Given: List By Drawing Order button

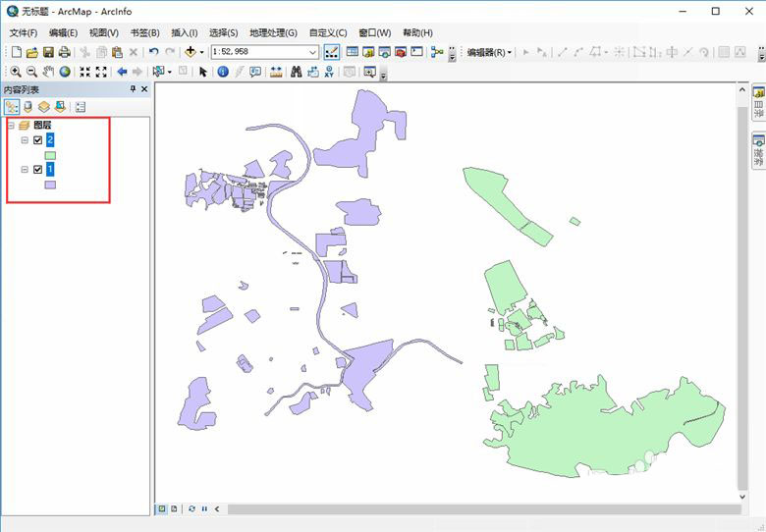Looking at the screenshot, I should (12, 106).
